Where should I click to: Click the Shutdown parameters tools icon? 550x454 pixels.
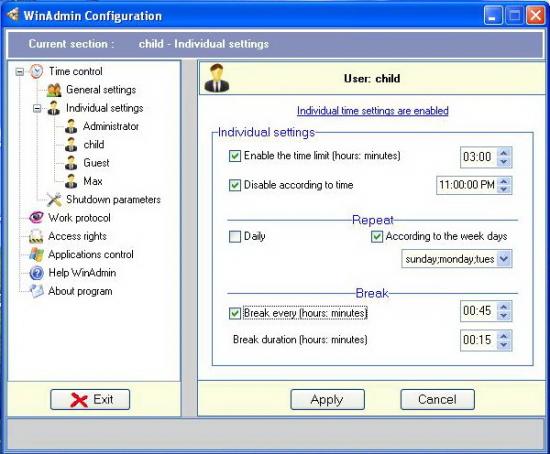click(54, 199)
